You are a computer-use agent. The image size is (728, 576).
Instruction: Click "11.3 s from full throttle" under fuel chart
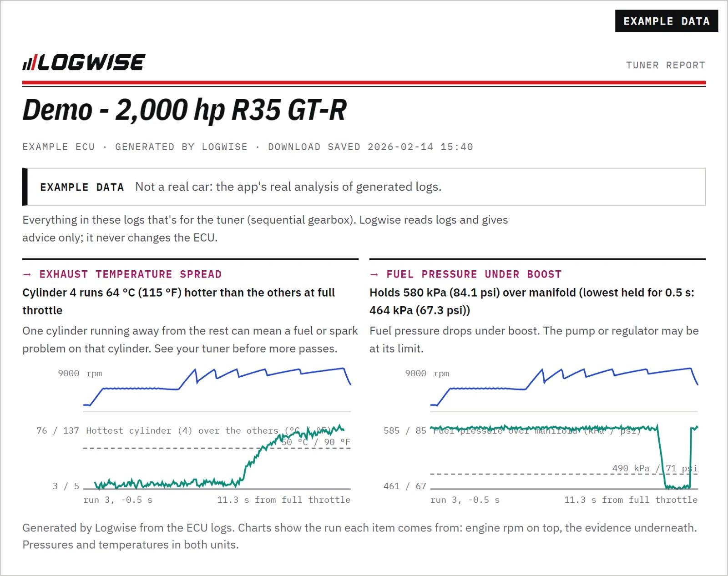click(x=631, y=500)
